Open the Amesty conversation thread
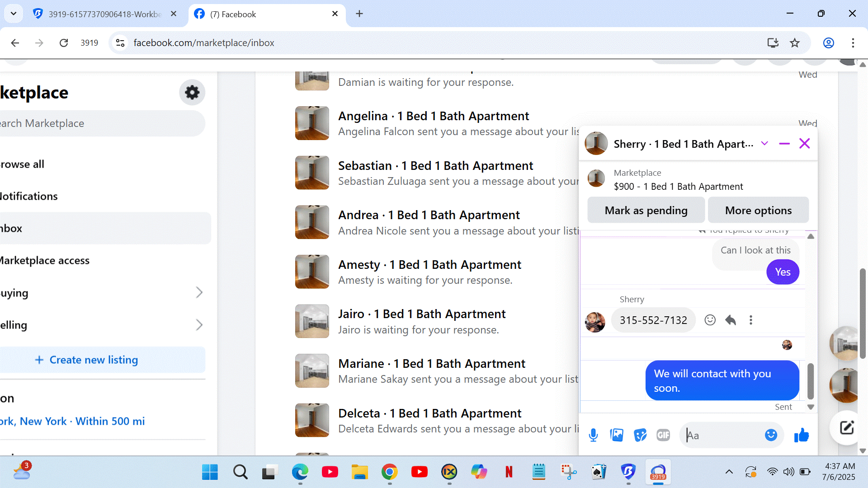This screenshot has height=488, width=868. click(429, 272)
